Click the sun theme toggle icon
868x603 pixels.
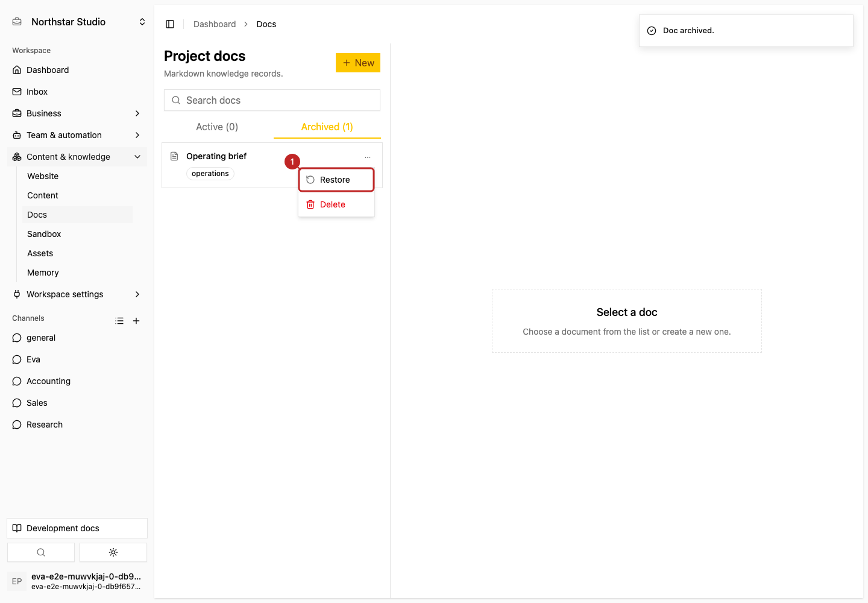[x=113, y=552]
